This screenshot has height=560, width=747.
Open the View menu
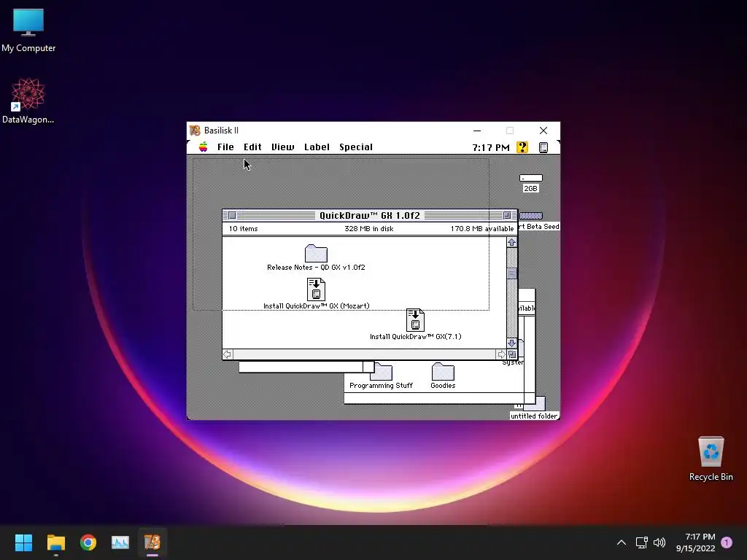pyautogui.click(x=282, y=147)
